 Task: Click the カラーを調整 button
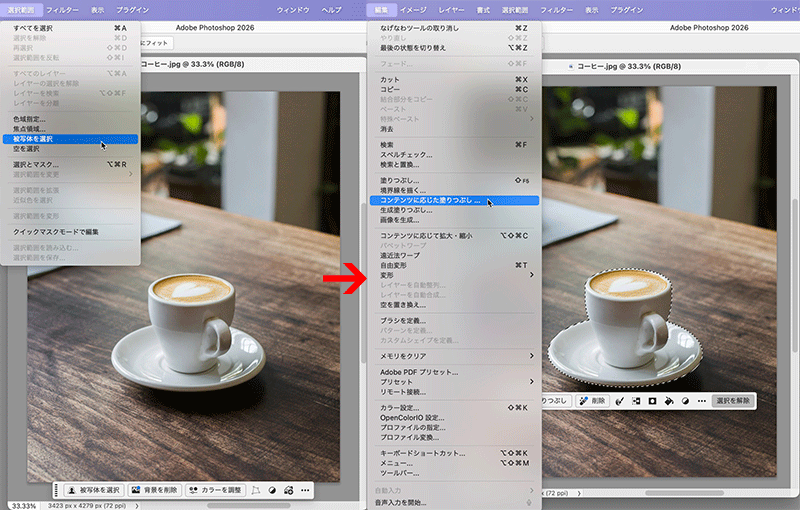(214, 490)
